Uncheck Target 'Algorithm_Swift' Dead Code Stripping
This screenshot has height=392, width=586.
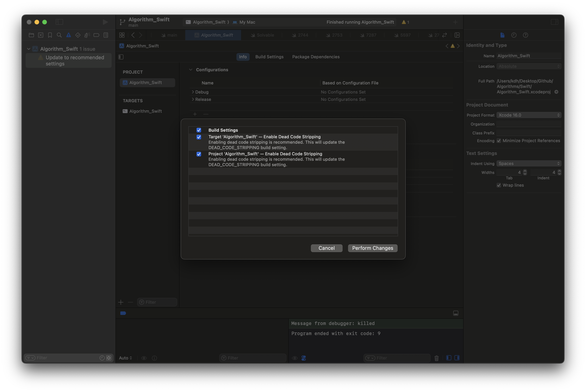[199, 137]
